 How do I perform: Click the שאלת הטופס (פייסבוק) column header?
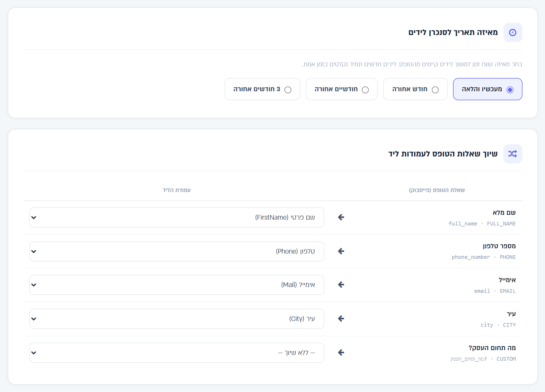tap(437, 190)
